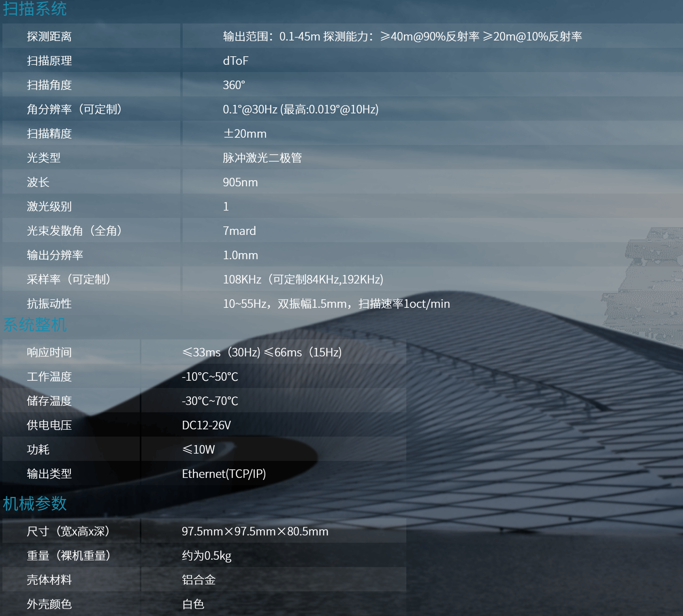
Task: Select the '≤10W' value
Action: tap(198, 450)
